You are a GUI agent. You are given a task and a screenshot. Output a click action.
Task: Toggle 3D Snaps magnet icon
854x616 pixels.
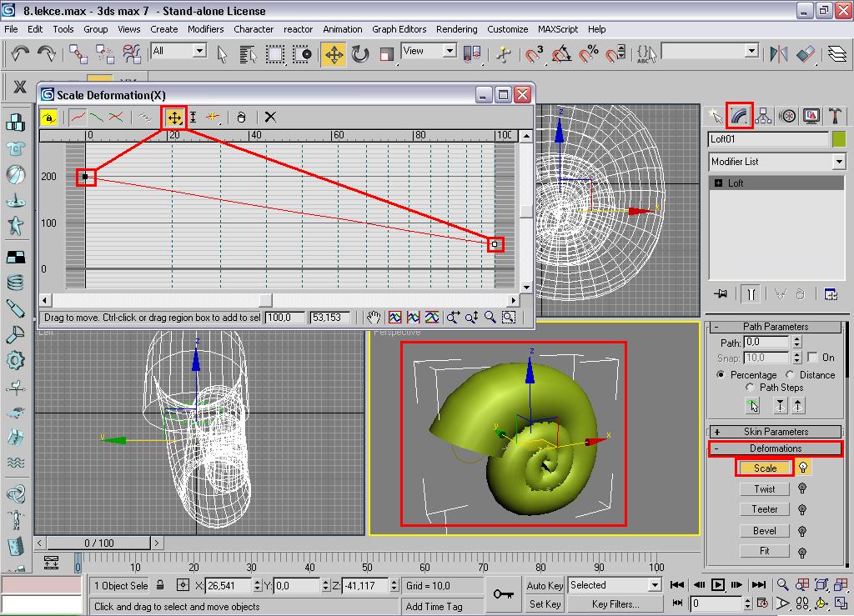click(535, 54)
